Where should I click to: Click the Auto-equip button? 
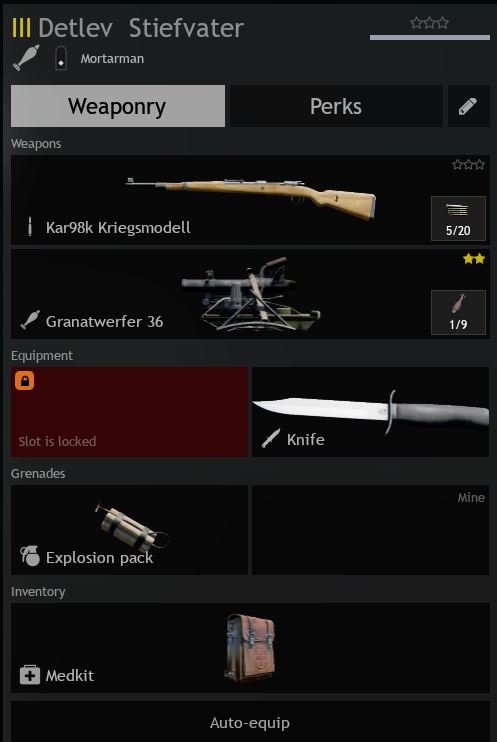(x=250, y=722)
